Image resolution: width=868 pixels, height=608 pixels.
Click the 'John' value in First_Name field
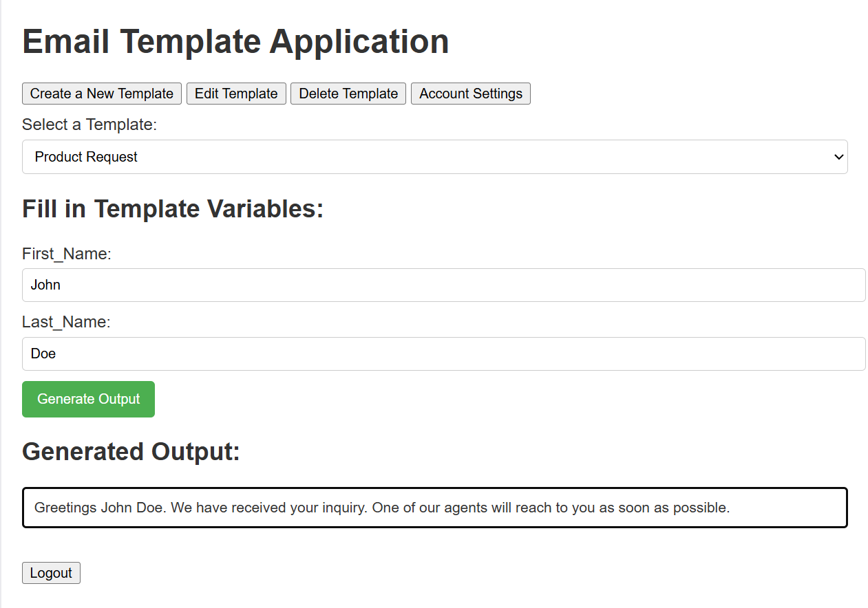point(46,285)
